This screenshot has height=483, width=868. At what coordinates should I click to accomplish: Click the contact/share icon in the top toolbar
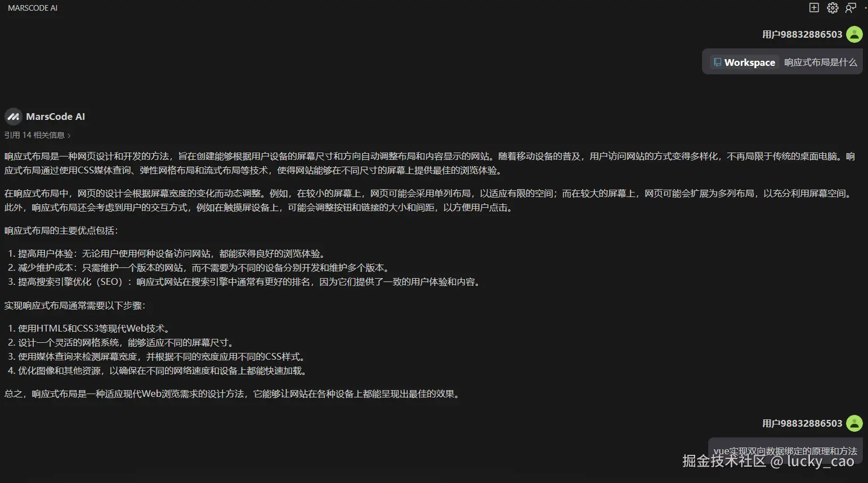point(851,8)
